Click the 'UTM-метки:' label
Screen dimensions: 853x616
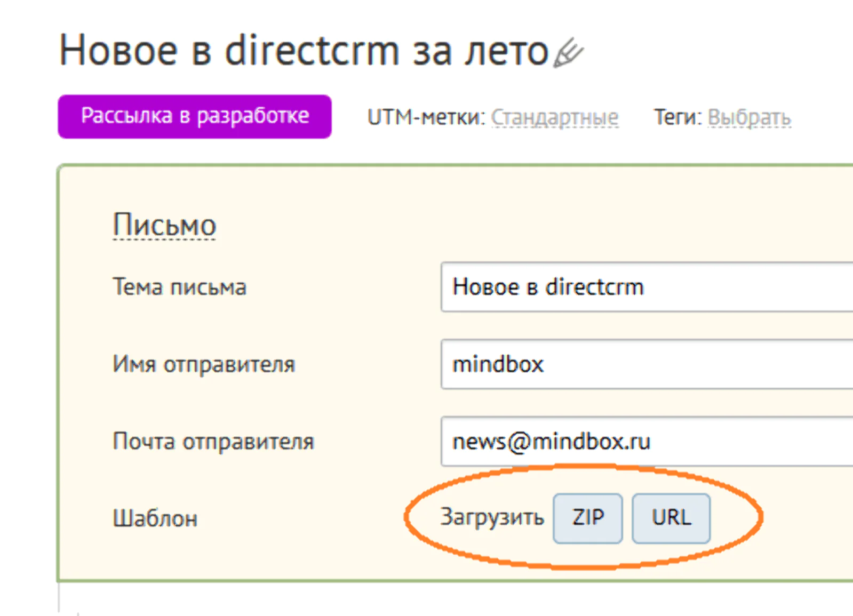(426, 117)
